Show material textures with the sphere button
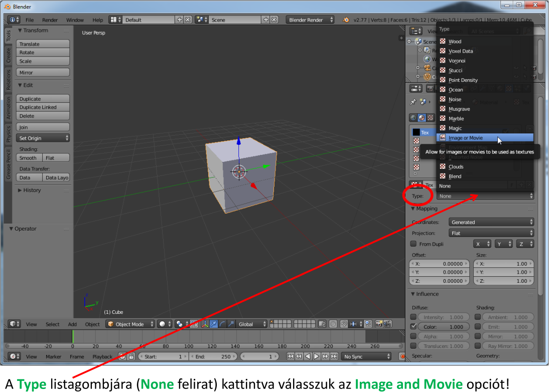549x392 pixels. [422, 118]
